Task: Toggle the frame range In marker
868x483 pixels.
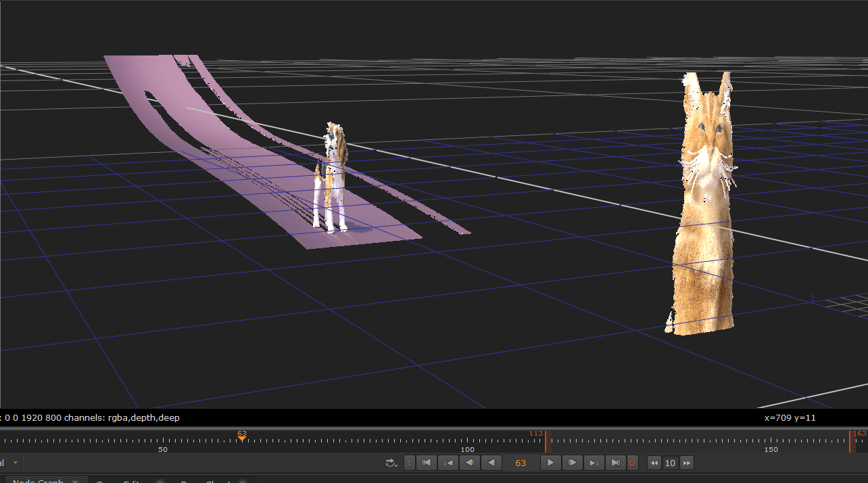Action: 409,463
